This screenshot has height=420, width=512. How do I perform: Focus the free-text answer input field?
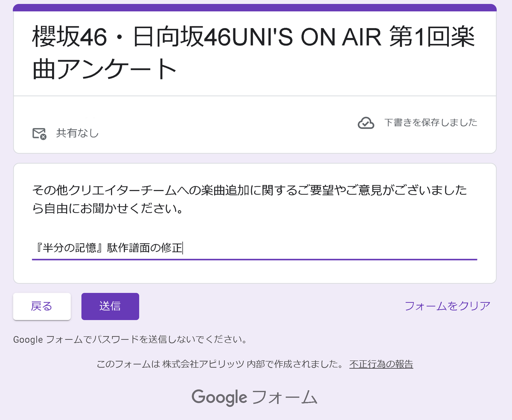(254, 248)
